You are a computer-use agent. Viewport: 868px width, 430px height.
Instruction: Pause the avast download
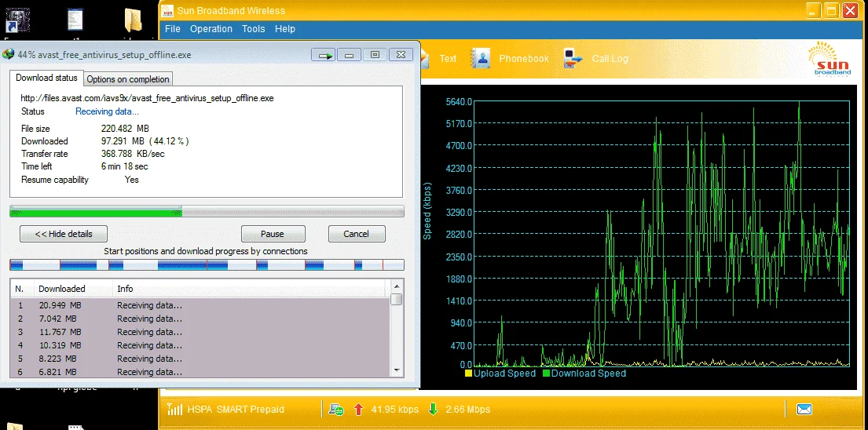273,234
